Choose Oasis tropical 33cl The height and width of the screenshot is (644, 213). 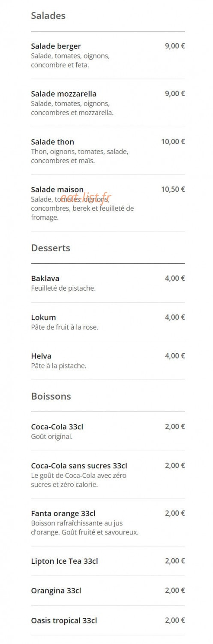tap(108, 620)
